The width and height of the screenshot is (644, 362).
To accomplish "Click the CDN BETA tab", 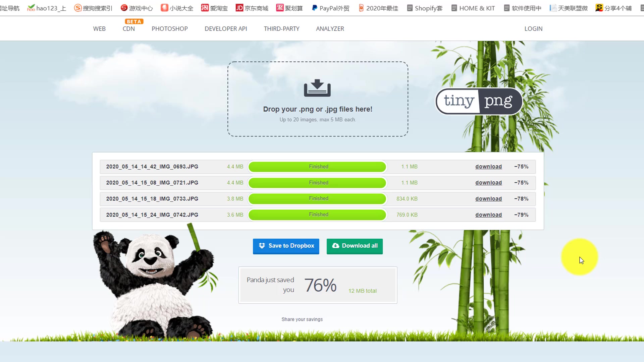I will (x=128, y=28).
